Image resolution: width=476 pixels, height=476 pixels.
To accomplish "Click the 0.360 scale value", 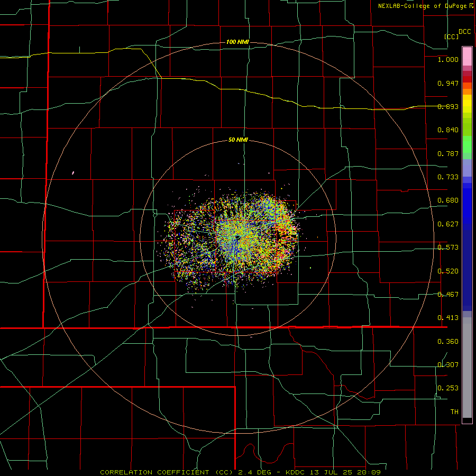I will [x=448, y=342].
